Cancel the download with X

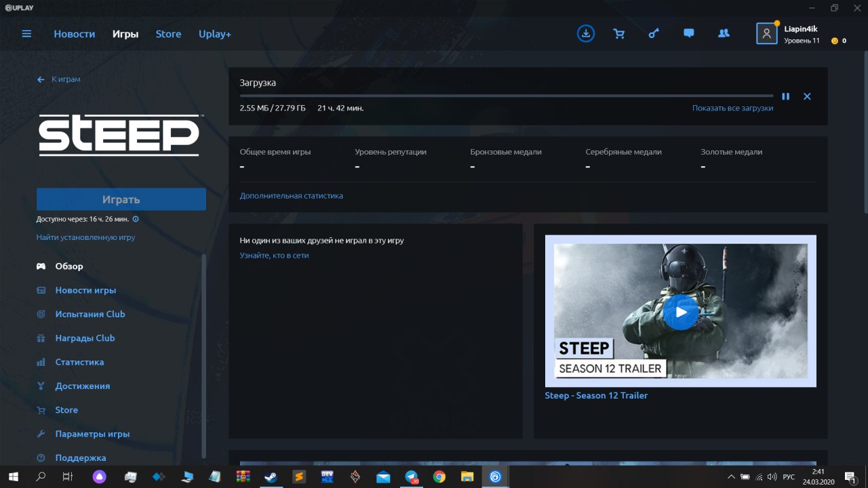[807, 96]
